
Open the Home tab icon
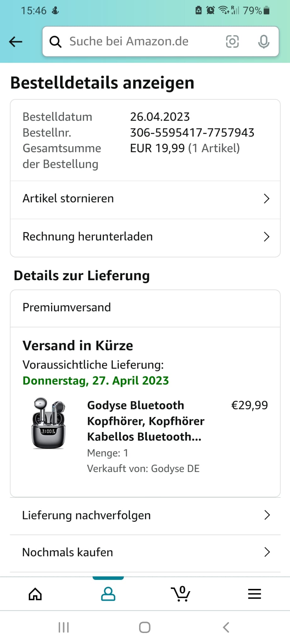click(x=35, y=594)
